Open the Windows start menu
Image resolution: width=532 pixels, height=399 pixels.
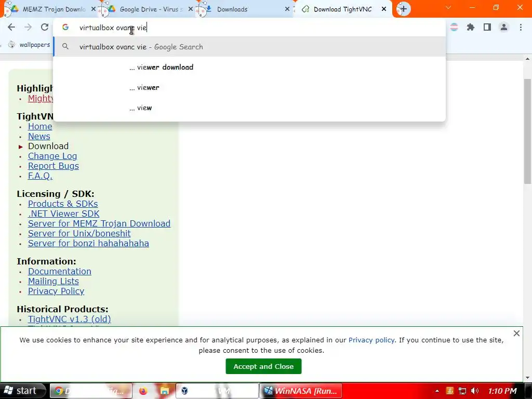[22, 391]
